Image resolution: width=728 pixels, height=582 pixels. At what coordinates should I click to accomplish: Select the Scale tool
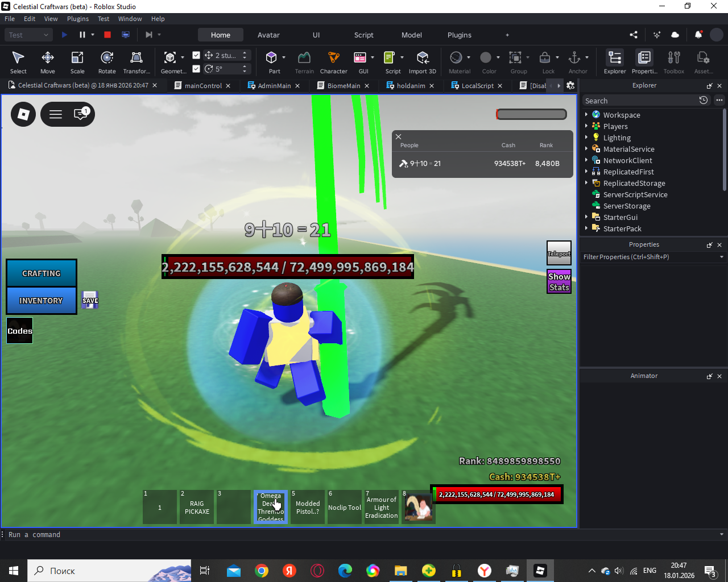(x=77, y=62)
